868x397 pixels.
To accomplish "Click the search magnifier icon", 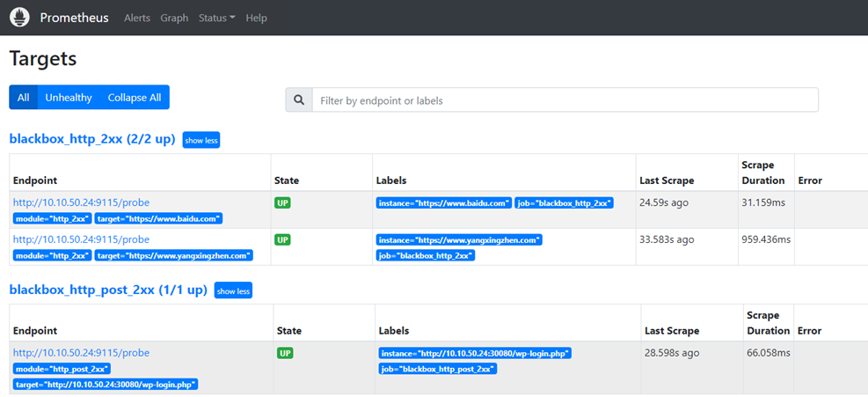I will [299, 100].
